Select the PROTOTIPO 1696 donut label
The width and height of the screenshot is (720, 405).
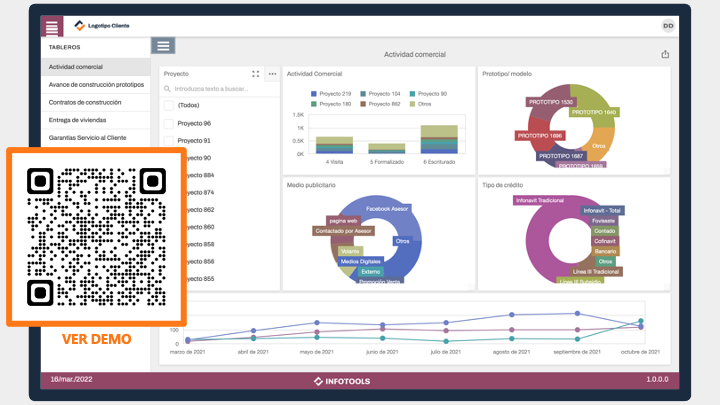pyautogui.click(x=540, y=136)
